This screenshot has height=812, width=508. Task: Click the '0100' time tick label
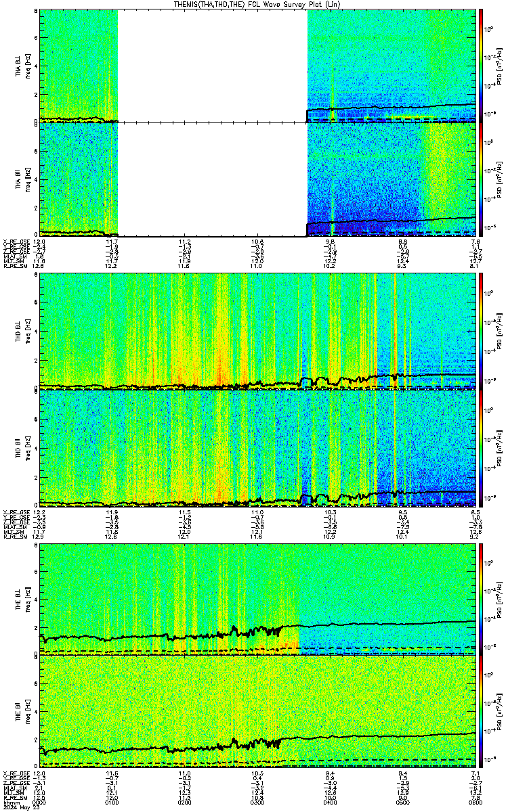pyautogui.click(x=112, y=803)
